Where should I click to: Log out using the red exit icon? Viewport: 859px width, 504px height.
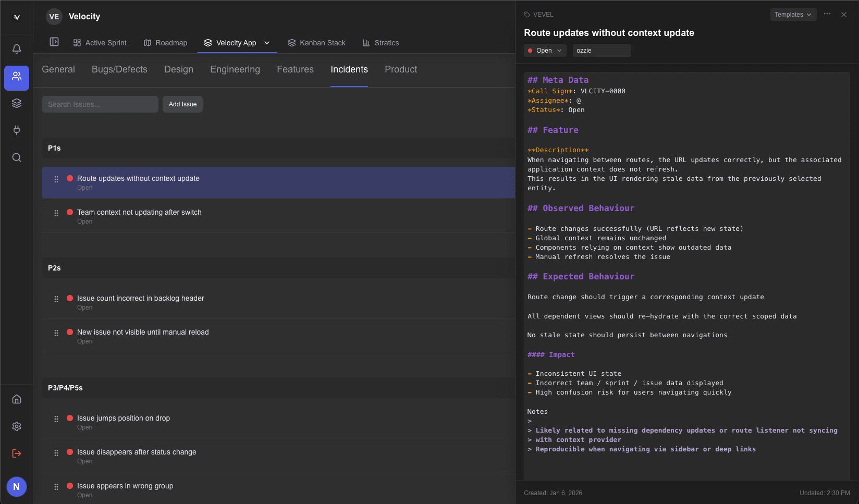pyautogui.click(x=16, y=453)
